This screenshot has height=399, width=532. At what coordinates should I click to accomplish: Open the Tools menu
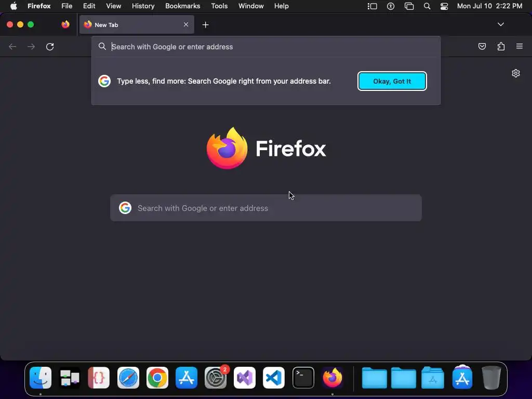(219, 6)
